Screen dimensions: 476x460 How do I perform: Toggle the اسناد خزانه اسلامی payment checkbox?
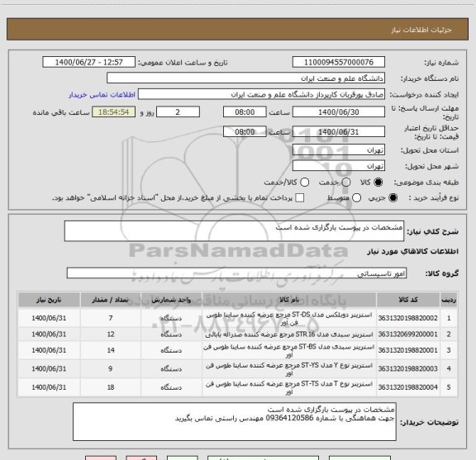click(x=300, y=198)
